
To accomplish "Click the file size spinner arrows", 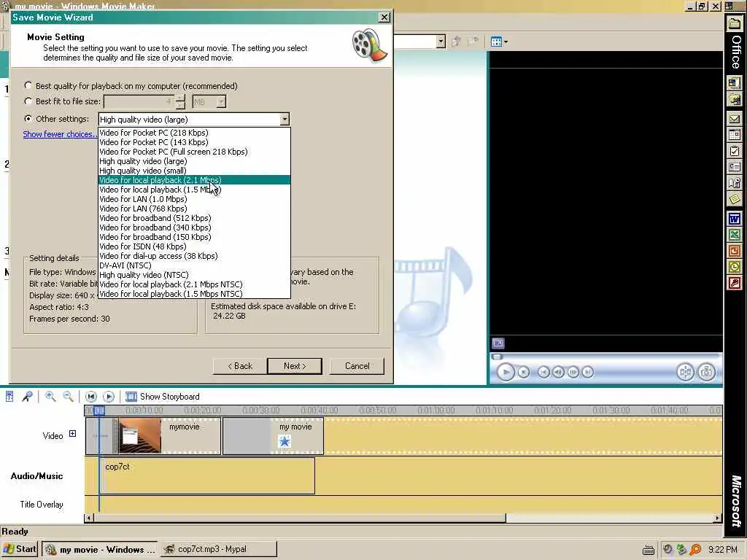I will (180, 101).
